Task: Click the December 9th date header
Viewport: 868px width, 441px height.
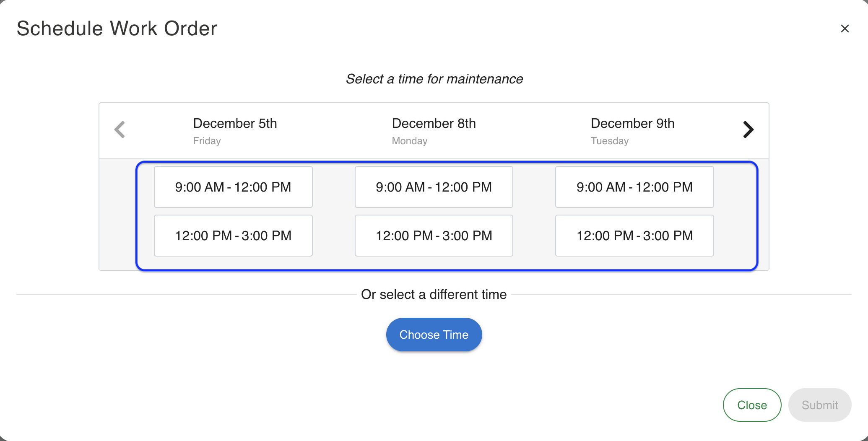Action: point(632,123)
